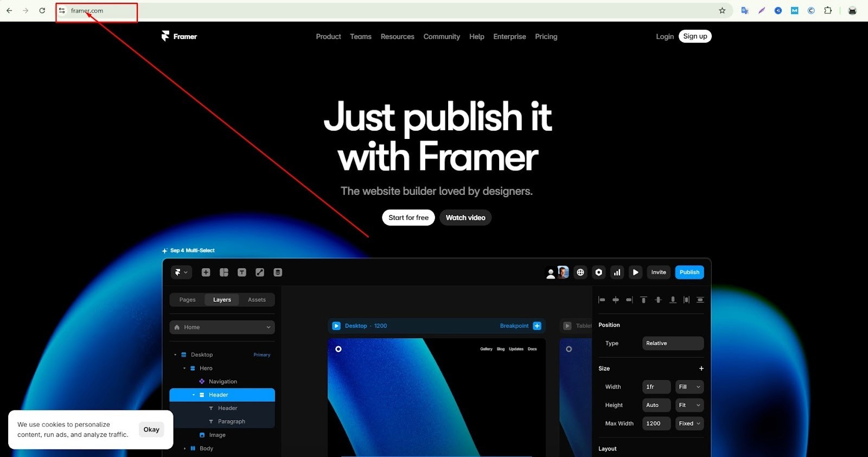Screen dimensions: 868x457
Task: Open the analytics bar chart icon
Action: 617,272
